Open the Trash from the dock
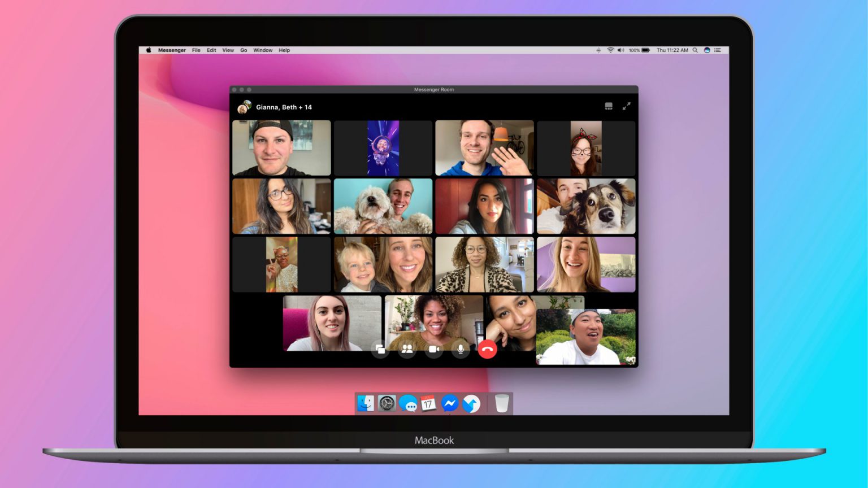This screenshot has width=868, height=488. tap(502, 403)
